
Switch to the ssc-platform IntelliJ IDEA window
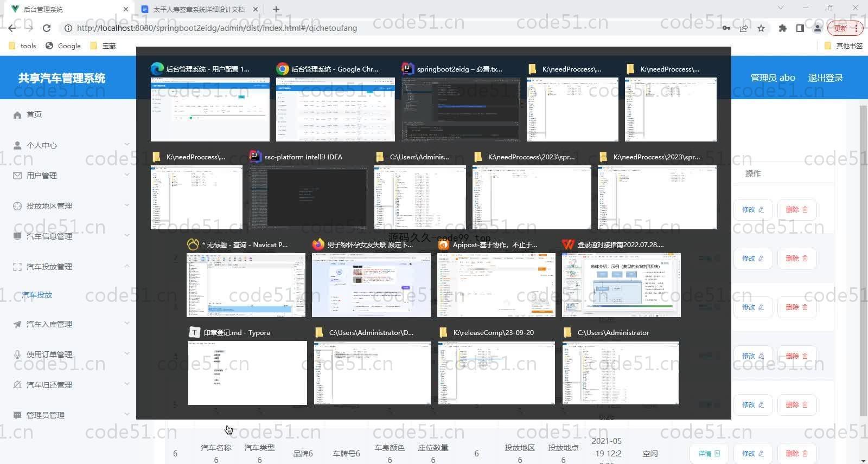[x=308, y=197]
